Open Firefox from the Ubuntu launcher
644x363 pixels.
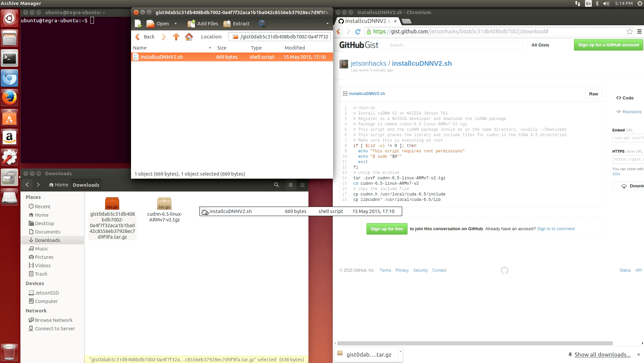(x=9, y=98)
